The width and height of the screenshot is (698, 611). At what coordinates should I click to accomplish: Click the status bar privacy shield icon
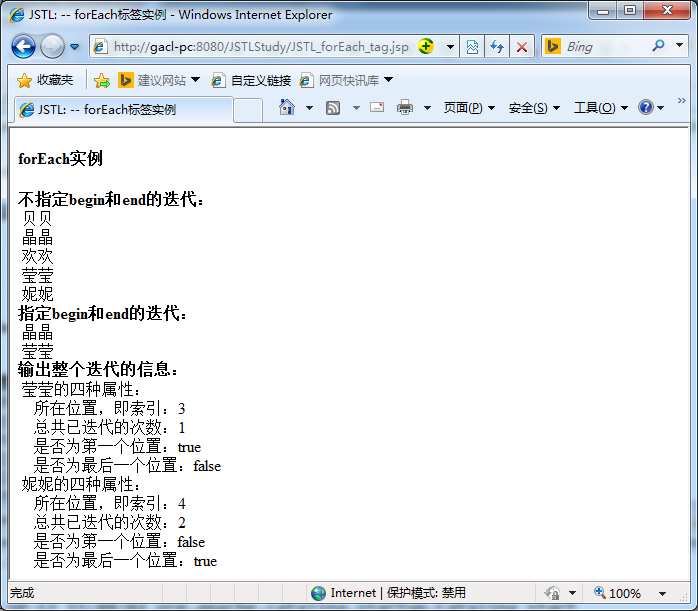coord(552,593)
